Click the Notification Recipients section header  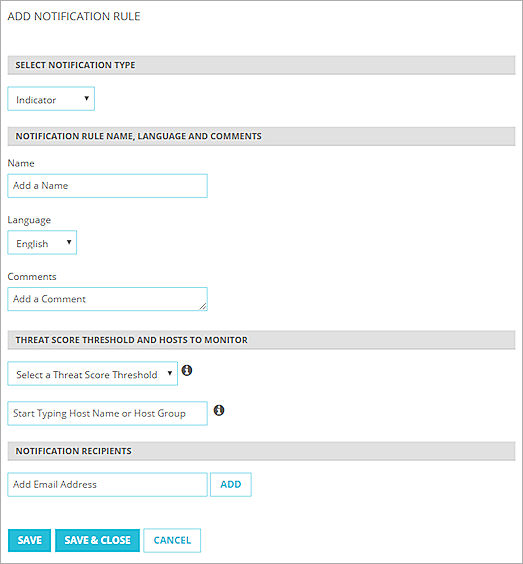(262, 451)
